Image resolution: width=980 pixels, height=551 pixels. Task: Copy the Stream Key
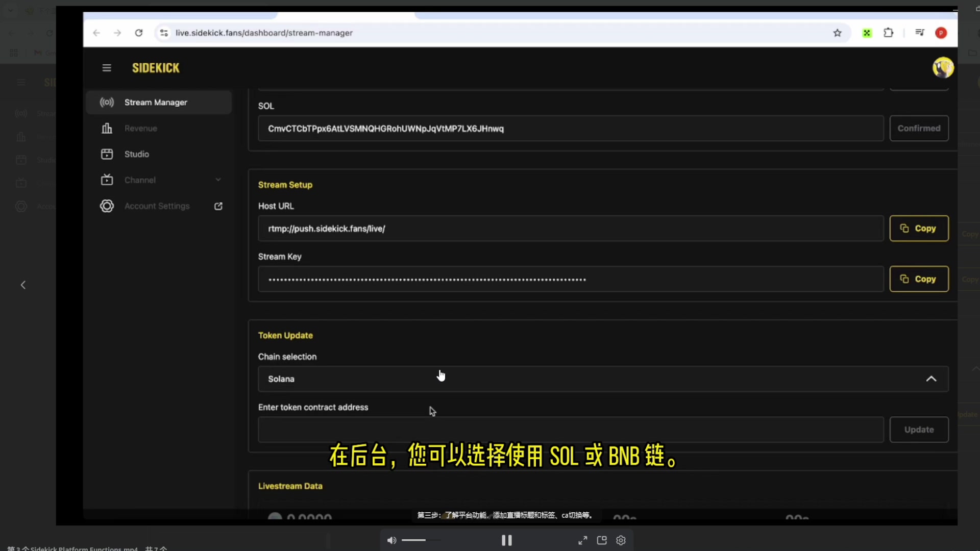[919, 279]
